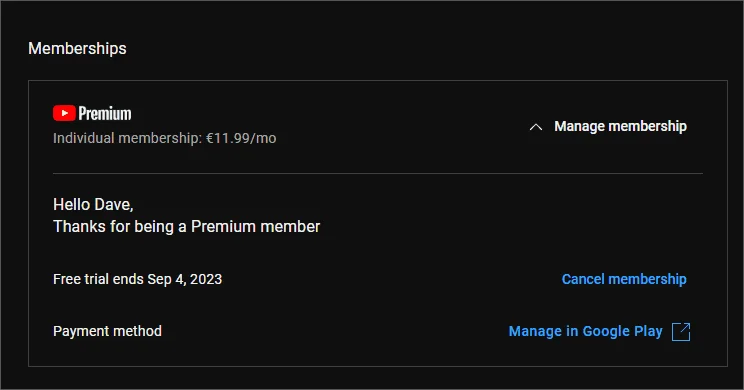Viewport: 744px width, 390px height.
Task: Click the divider line under the Premium header
Action: 378,174
